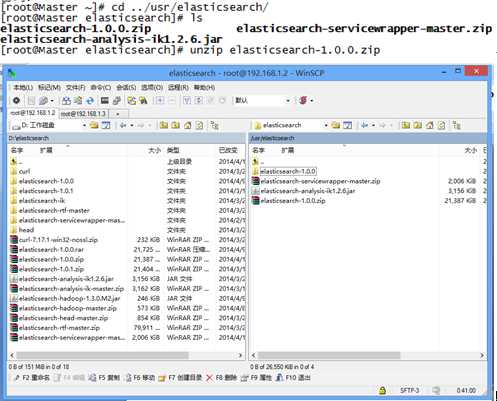The width and height of the screenshot is (497, 401).
Task: Click the remote panel open directory folder icon
Action: pos(336,125)
